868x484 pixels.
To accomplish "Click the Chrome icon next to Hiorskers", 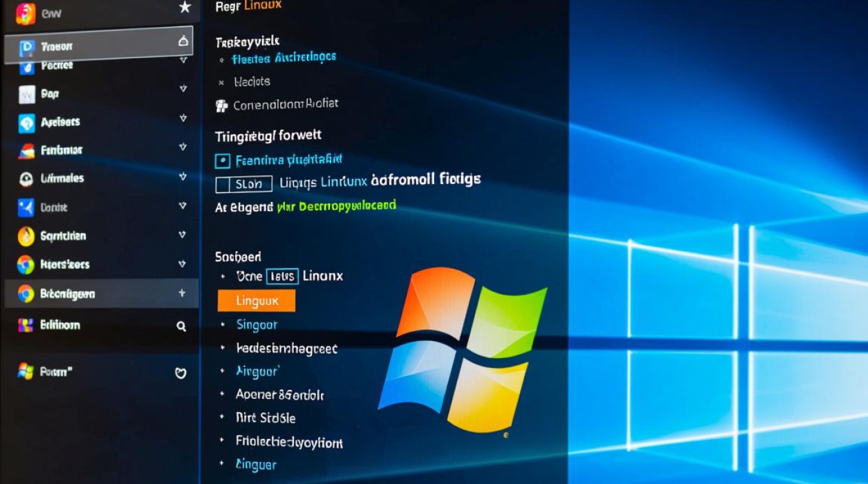I will (x=26, y=265).
